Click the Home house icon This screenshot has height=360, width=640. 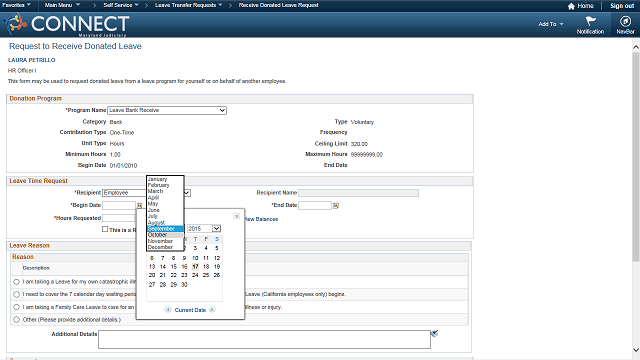pyautogui.click(x=571, y=6)
